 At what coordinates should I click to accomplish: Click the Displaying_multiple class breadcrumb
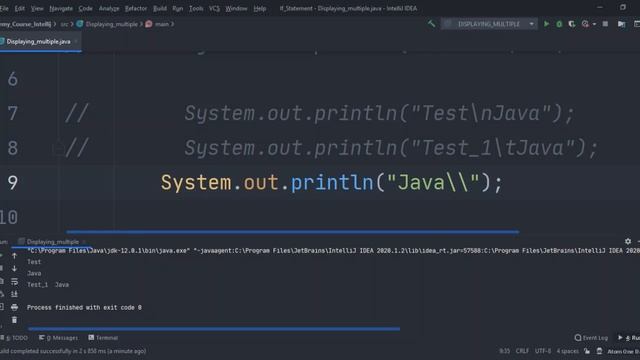[x=107, y=24]
